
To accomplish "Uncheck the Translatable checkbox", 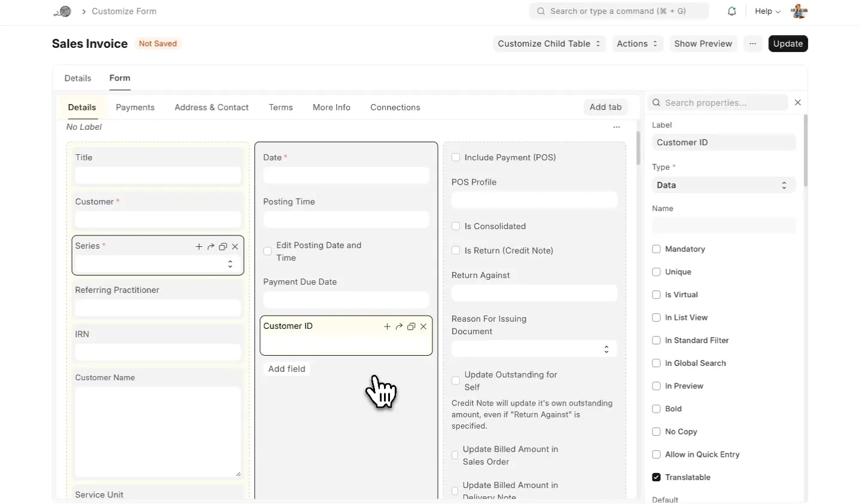I will (656, 477).
